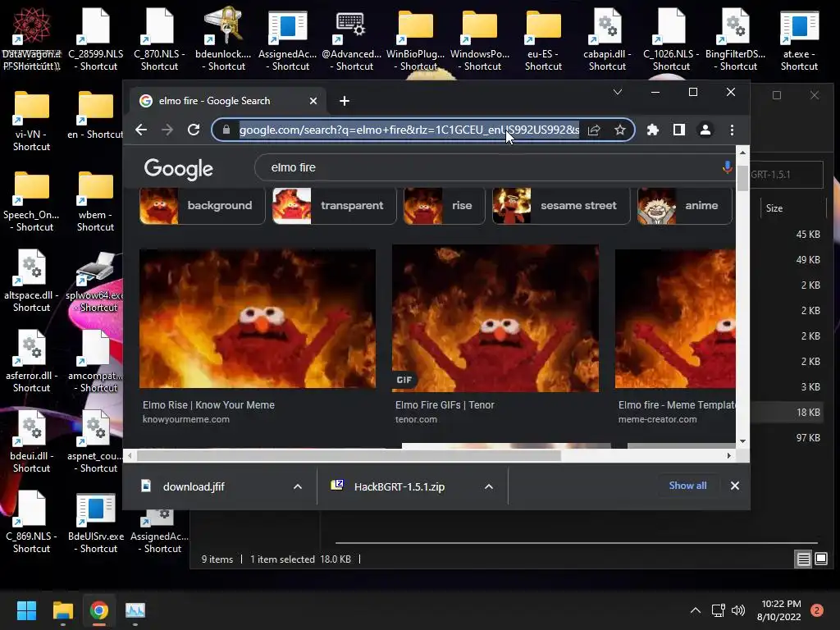Open the Chrome profile avatar
This screenshot has width=840, height=630.
(x=705, y=130)
